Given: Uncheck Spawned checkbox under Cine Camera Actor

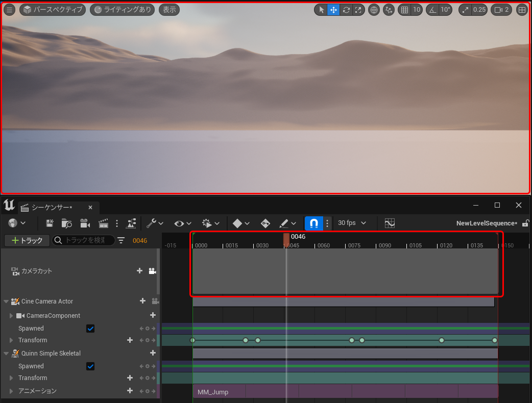Looking at the screenshot, I should (90, 329).
